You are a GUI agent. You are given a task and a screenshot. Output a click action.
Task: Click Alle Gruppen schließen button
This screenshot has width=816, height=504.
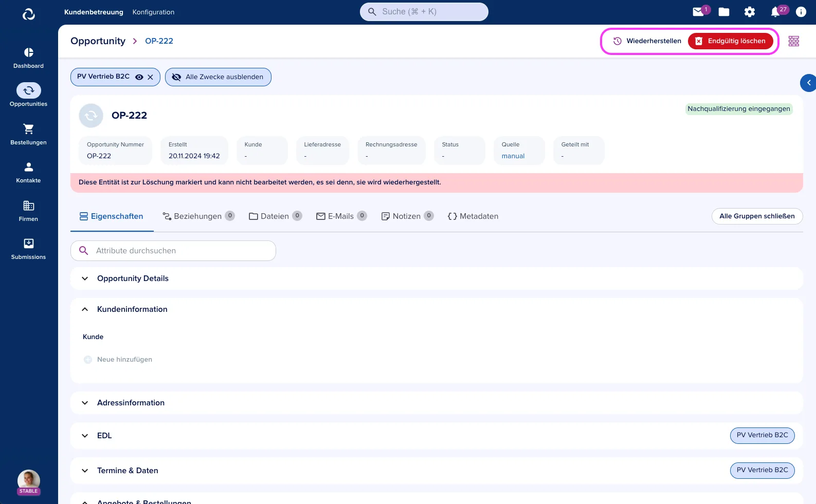757,216
